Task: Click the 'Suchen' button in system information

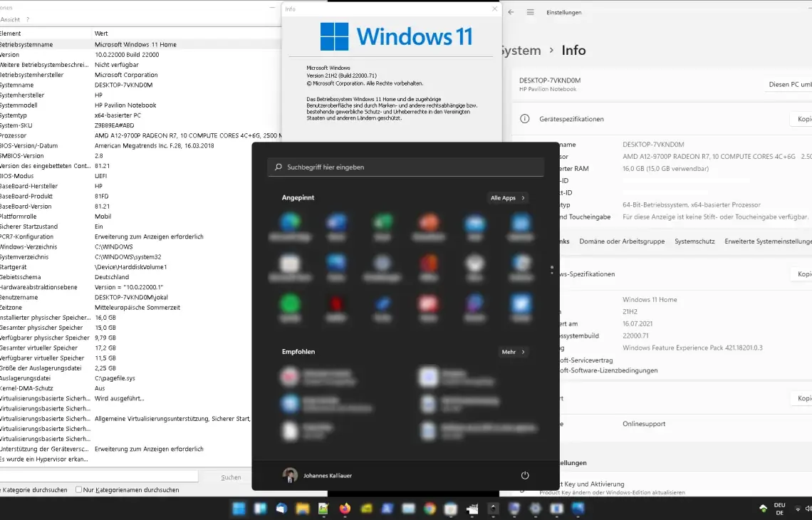Action: pyautogui.click(x=231, y=477)
